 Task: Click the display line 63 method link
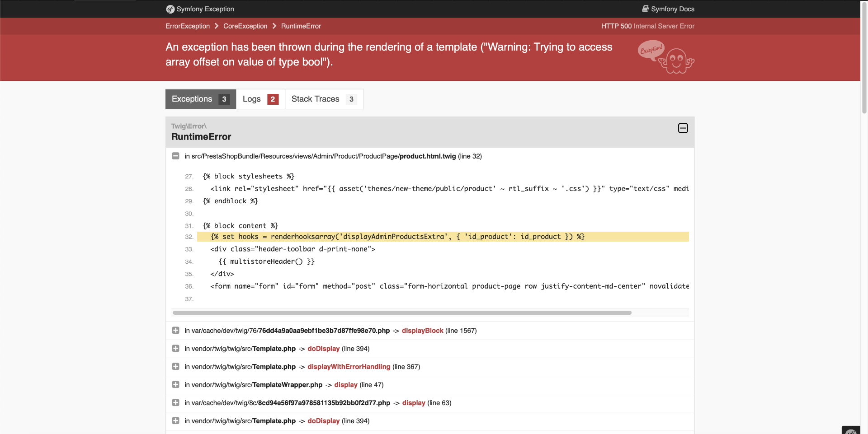click(x=414, y=403)
